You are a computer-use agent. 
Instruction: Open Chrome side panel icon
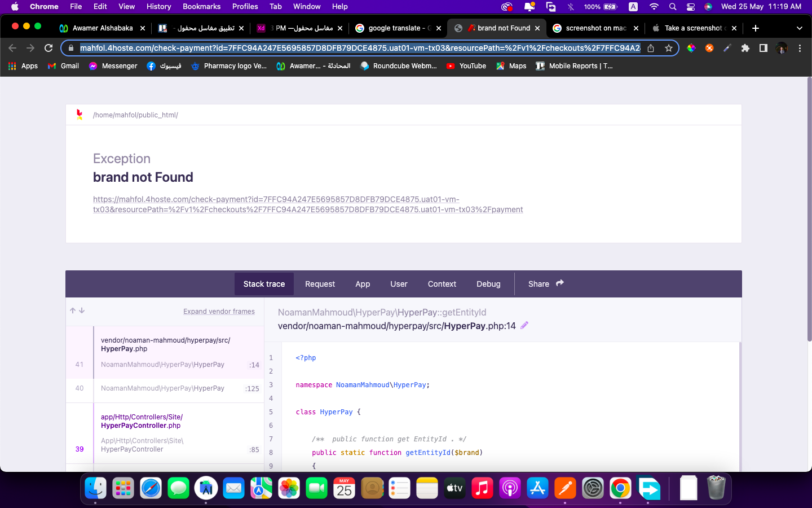pos(763,48)
